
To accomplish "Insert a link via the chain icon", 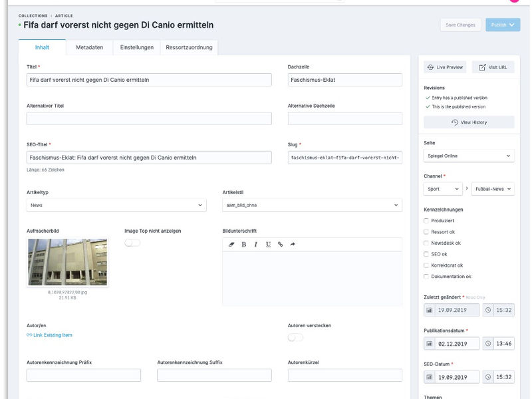I will point(280,244).
